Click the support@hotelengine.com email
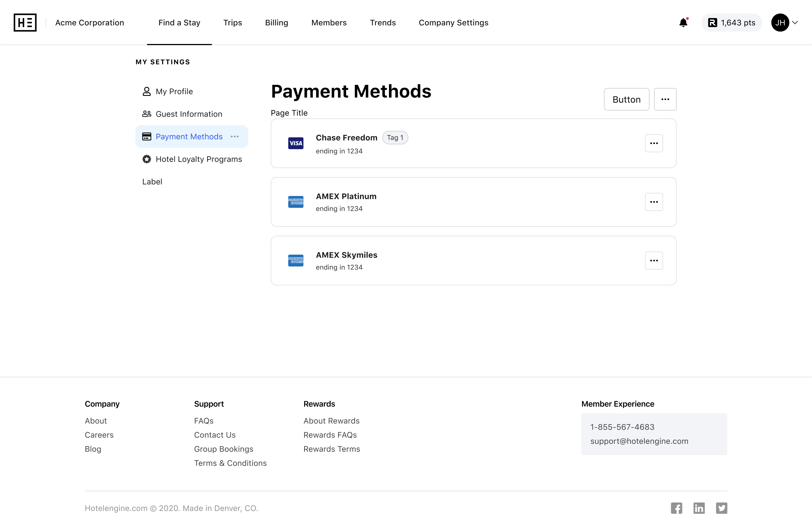The image size is (812, 529). click(639, 441)
